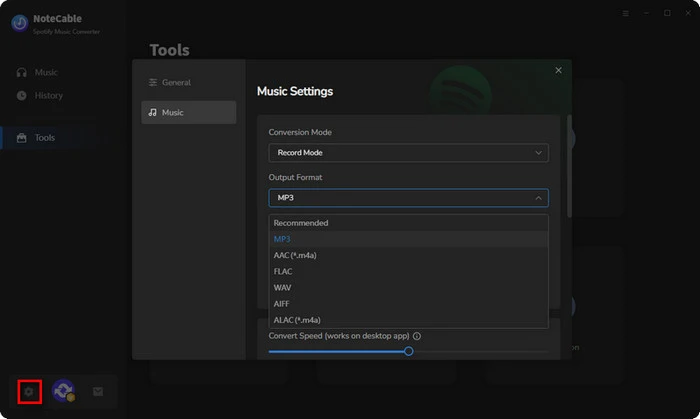
Task: Choose MP3 from the format list
Action: pyautogui.click(x=282, y=239)
